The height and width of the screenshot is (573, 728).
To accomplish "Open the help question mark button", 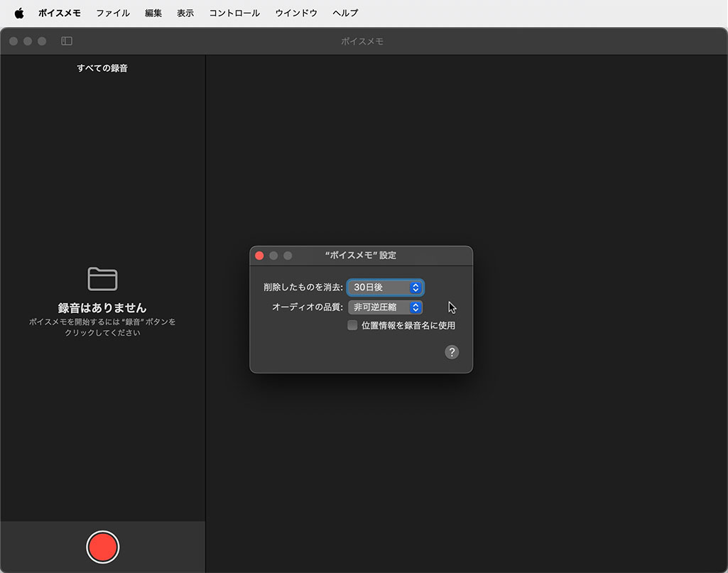I will click(x=452, y=352).
